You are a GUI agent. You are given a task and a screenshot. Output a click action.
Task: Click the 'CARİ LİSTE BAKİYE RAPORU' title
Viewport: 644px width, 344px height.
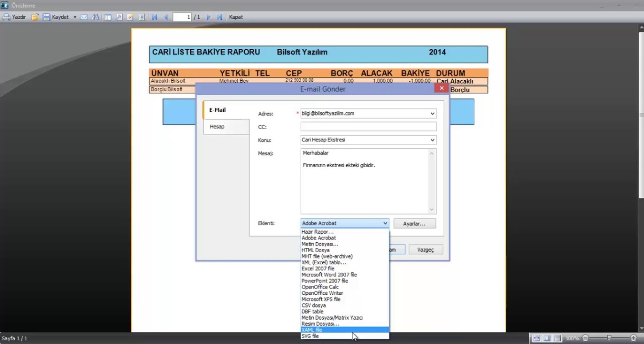tap(206, 52)
